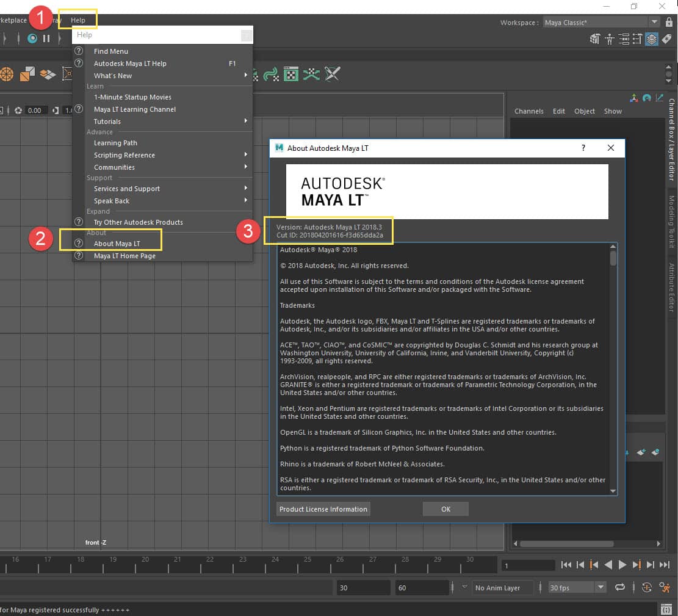678x616 pixels.
Task: Select About Maya LT menu entry
Action: [117, 244]
